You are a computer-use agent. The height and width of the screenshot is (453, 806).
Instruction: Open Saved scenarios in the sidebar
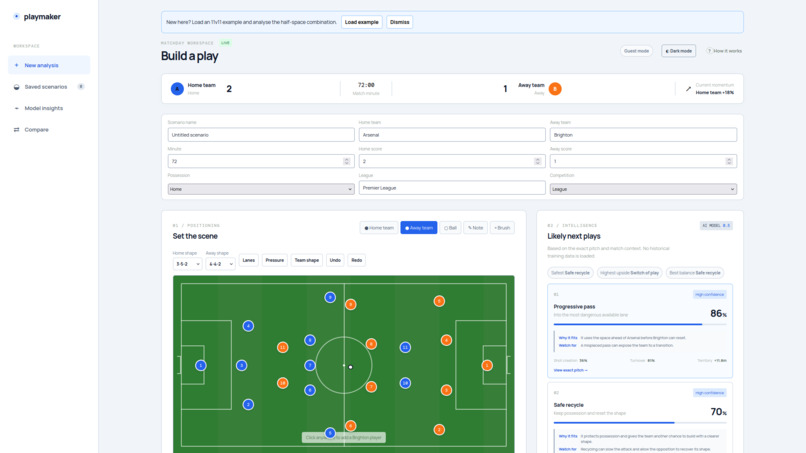tap(49, 87)
